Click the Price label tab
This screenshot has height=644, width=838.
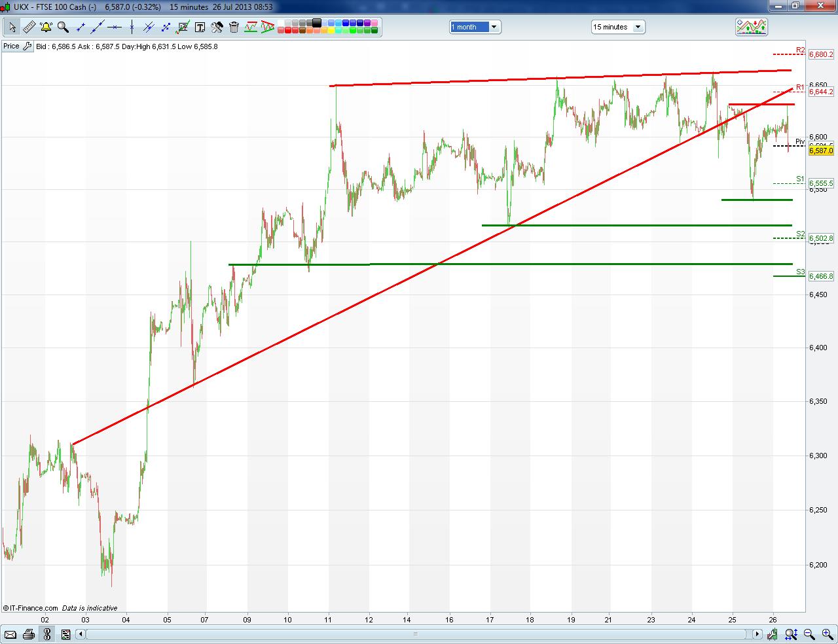(x=11, y=46)
